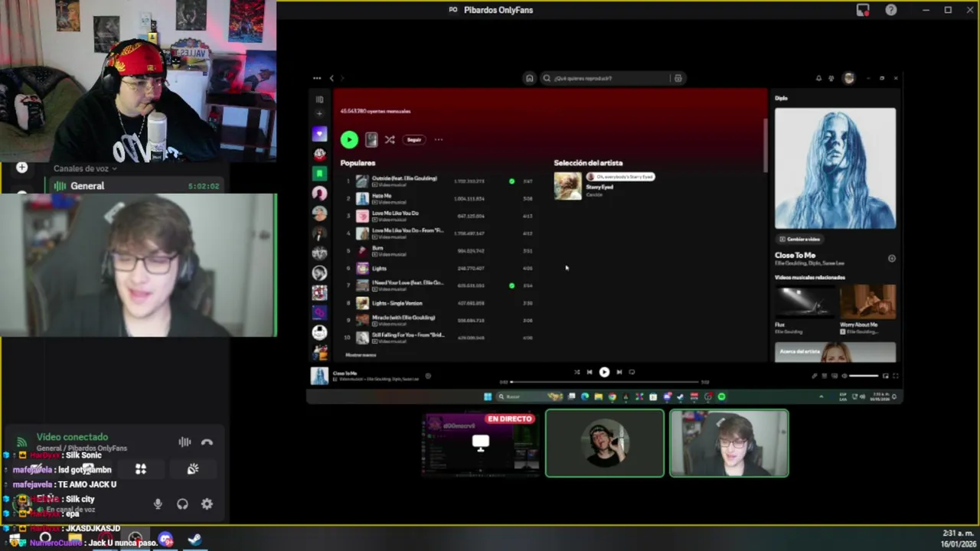Disconnect from voice with the hang-up icon
Screen dimensions: 980x551
coord(207,442)
